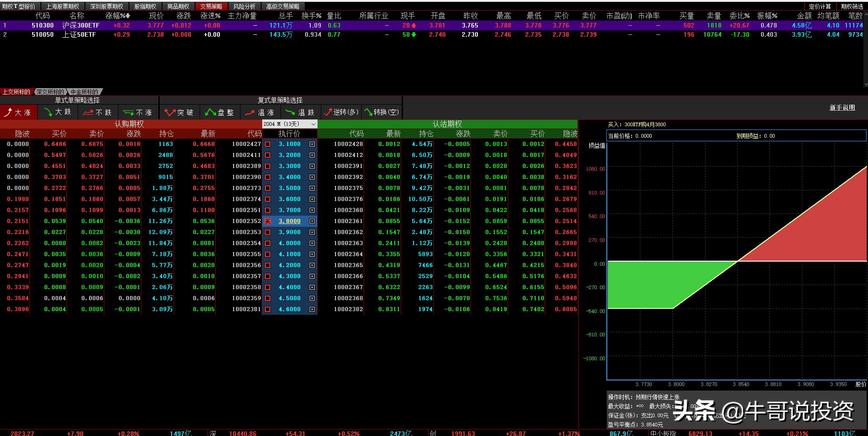Select the 上证50ETF row in quote list
This screenshot has height=436, width=868.
coord(79,34)
